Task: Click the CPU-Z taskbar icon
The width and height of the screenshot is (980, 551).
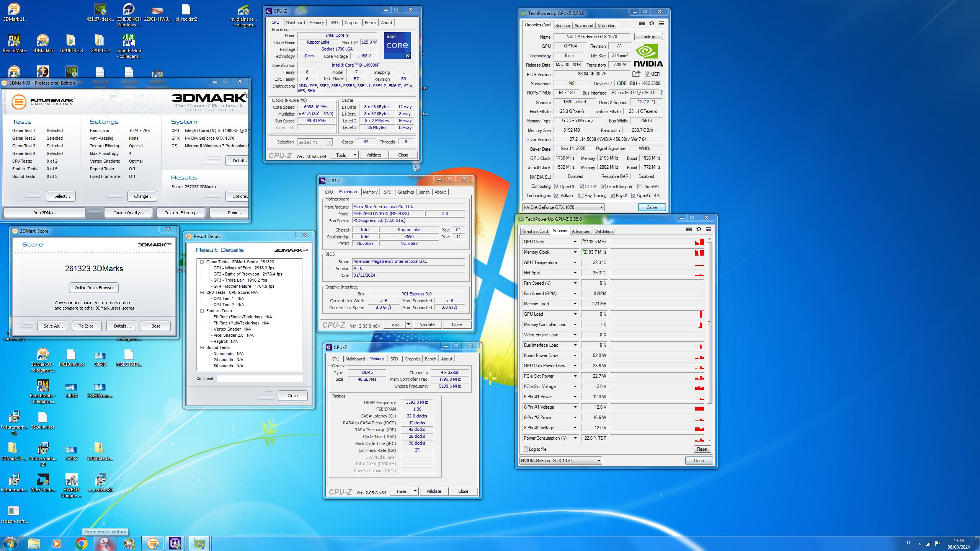Action: pos(175,543)
